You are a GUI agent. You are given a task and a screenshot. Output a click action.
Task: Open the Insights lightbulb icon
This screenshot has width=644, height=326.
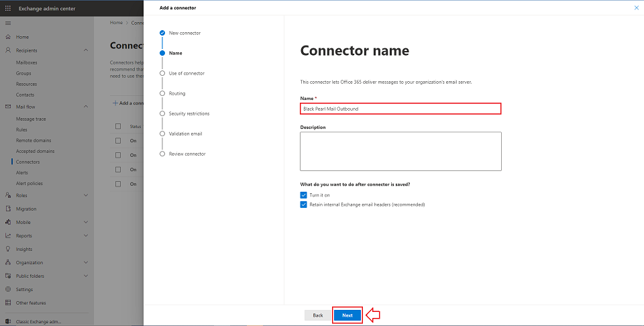[9, 249]
